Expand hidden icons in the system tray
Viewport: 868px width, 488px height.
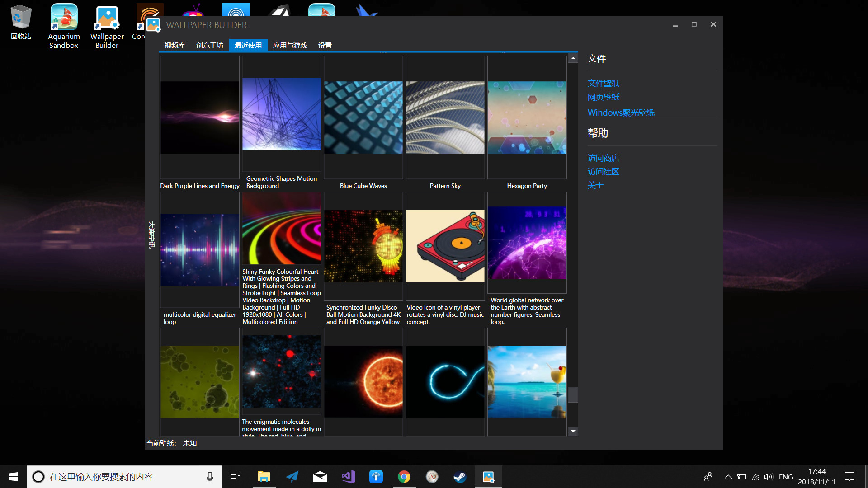click(x=728, y=476)
